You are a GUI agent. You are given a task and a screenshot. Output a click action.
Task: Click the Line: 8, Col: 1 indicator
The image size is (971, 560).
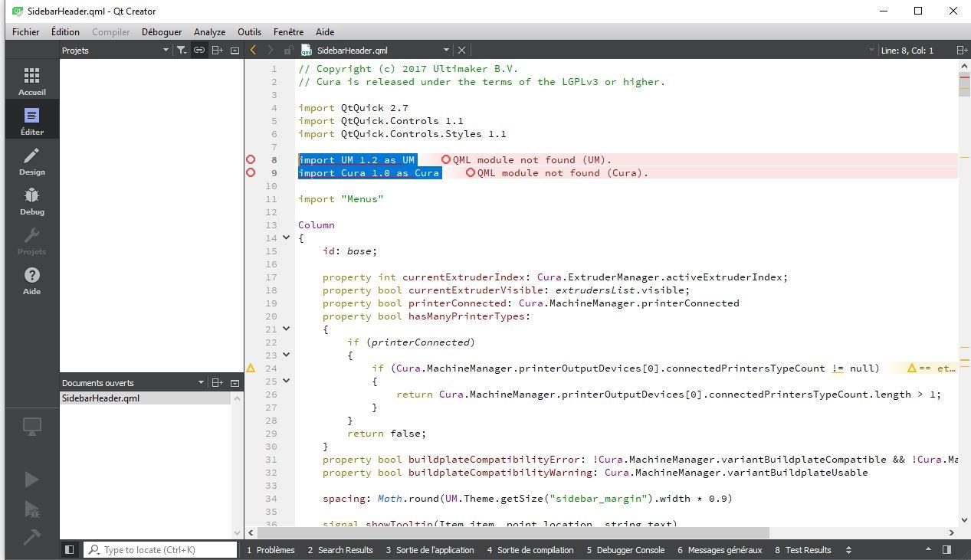pos(907,51)
